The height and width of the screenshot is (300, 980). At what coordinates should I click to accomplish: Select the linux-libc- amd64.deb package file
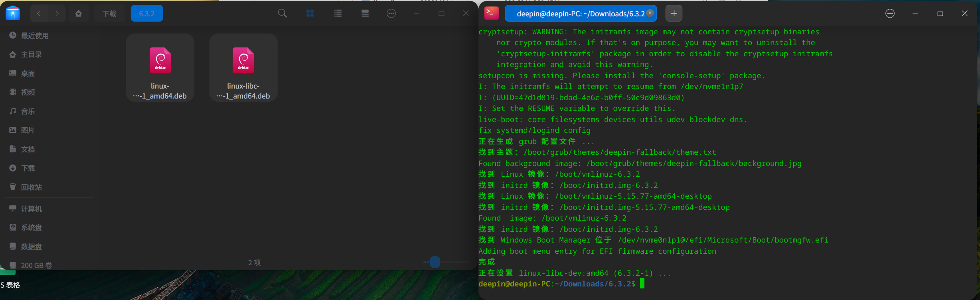click(243, 67)
